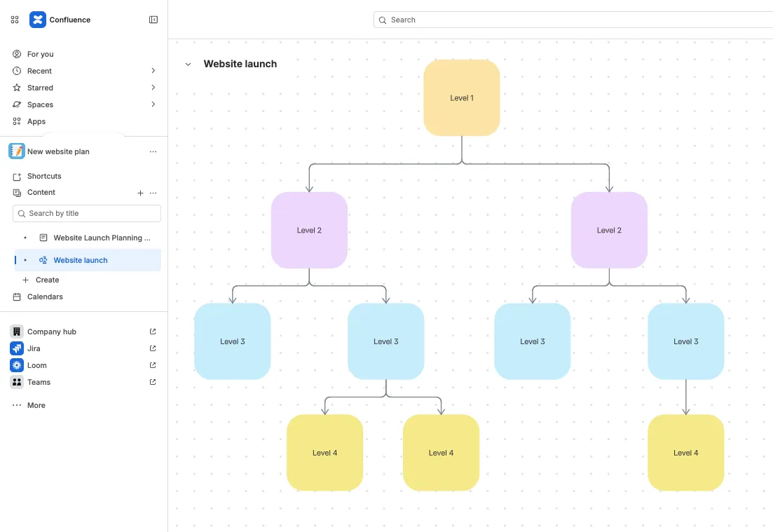Screen dimensions: 773x532
Task: Click the Company hub building icon
Action: [17, 332]
